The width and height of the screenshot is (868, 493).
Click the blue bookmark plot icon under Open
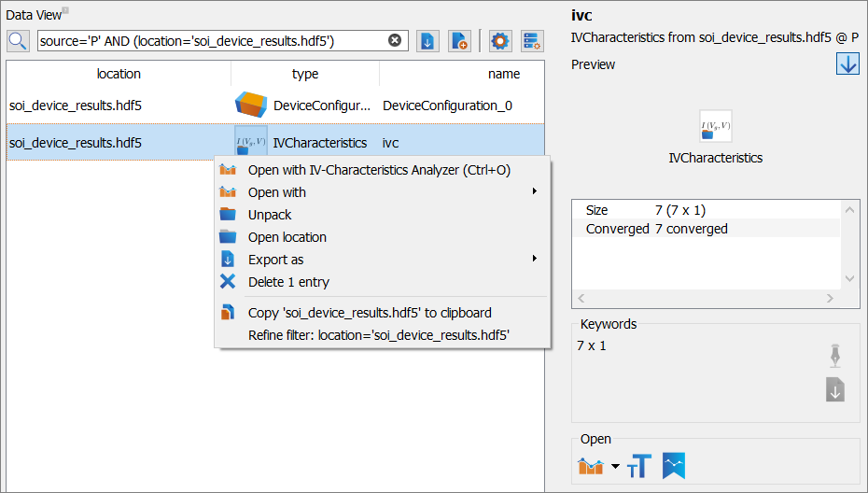[674, 466]
